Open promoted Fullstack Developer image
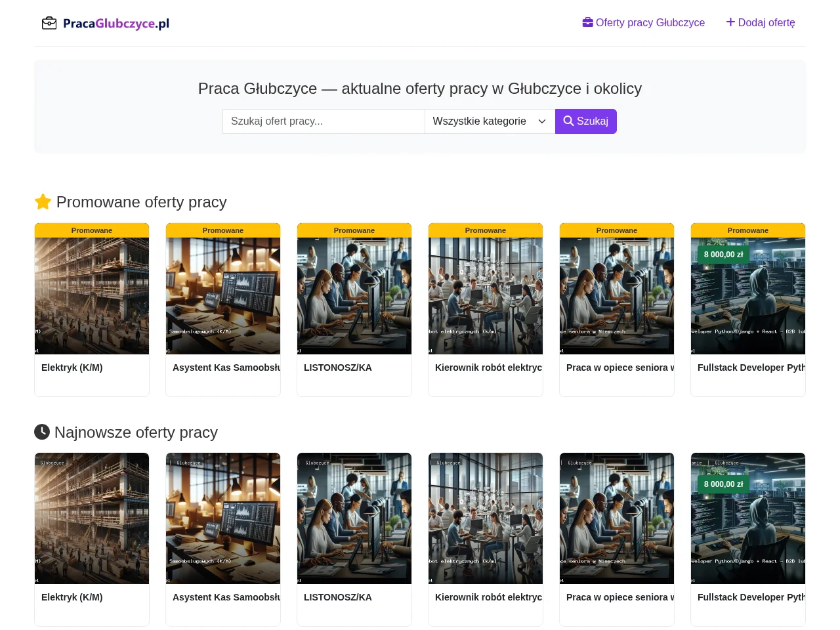Viewport: 840px width, 630px height. [x=748, y=296]
